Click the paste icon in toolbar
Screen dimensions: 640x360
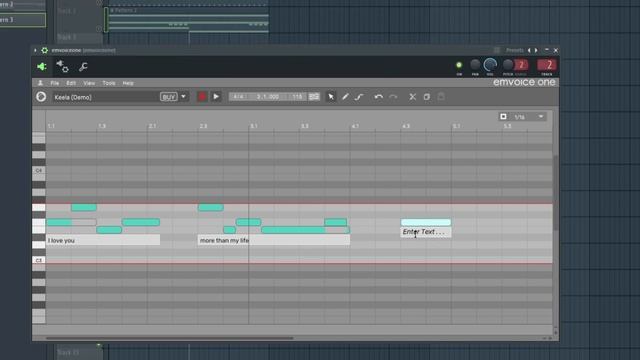pos(441,97)
